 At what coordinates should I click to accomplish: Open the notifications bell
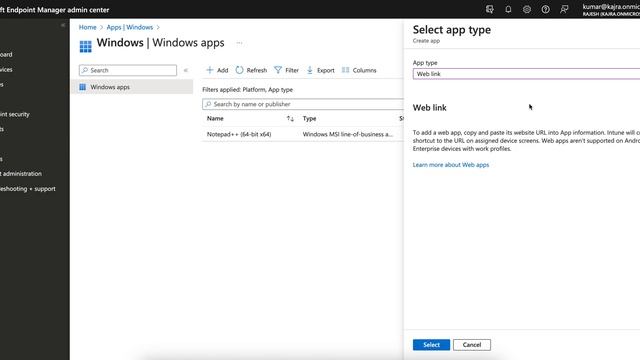(508, 9)
